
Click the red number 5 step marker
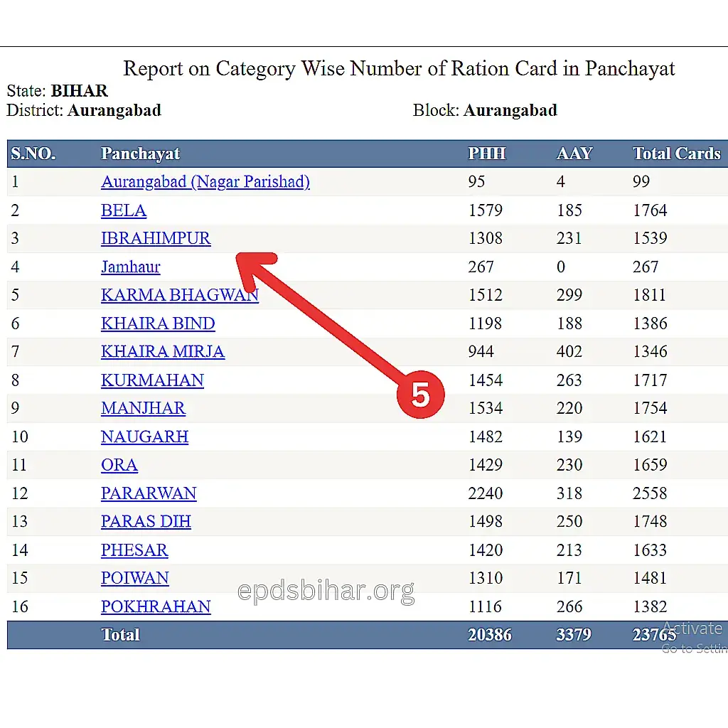[x=420, y=395]
